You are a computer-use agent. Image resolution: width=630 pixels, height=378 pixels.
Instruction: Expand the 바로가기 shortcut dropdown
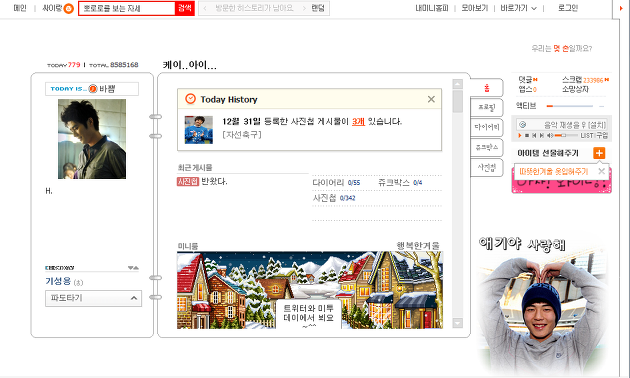click(518, 8)
